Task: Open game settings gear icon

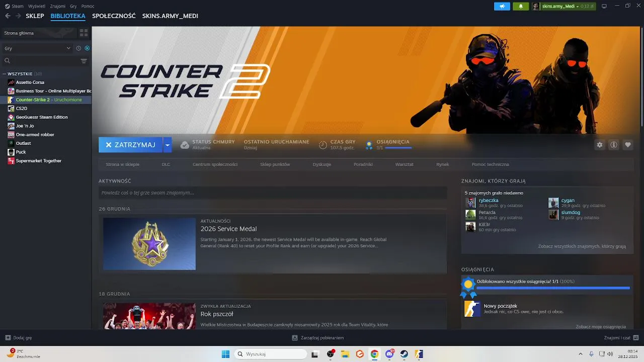Action: tap(600, 145)
